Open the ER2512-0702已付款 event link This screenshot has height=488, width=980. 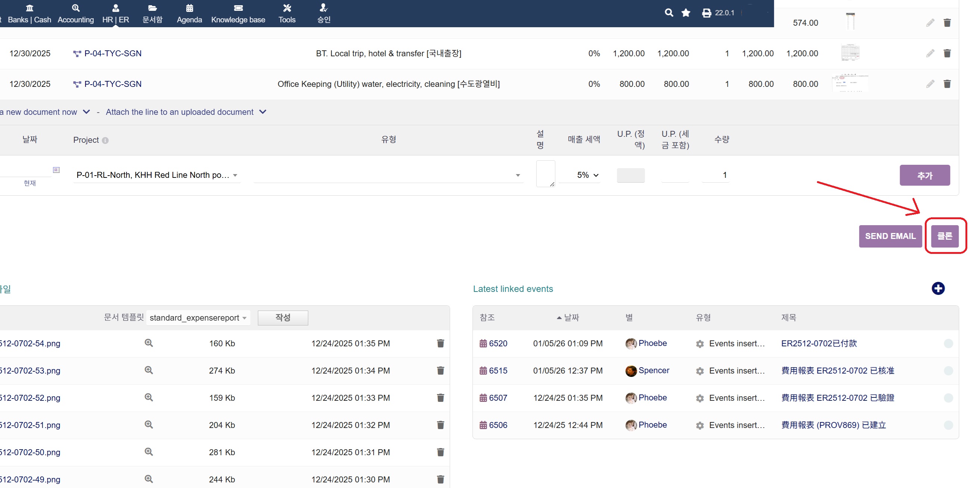819,344
